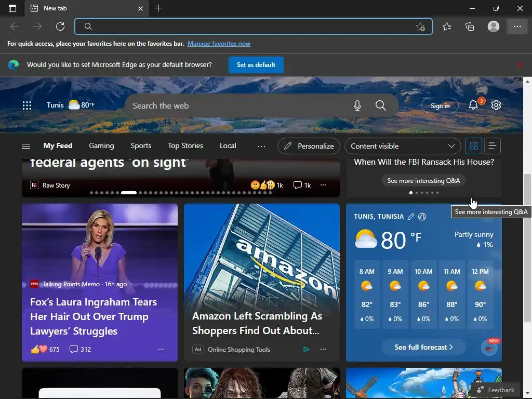Open comments on Raw Story article
This screenshot has height=399, width=532.
point(302,185)
